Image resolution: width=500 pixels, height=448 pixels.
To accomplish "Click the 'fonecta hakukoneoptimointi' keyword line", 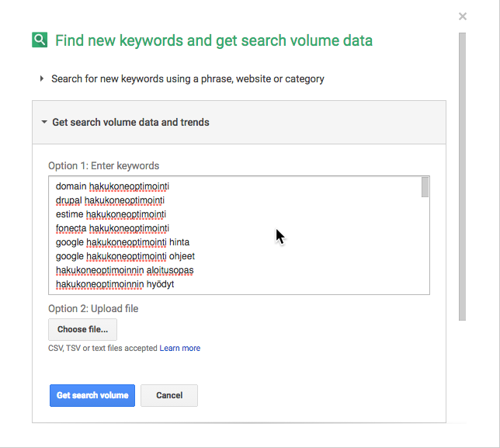I will click(x=113, y=228).
